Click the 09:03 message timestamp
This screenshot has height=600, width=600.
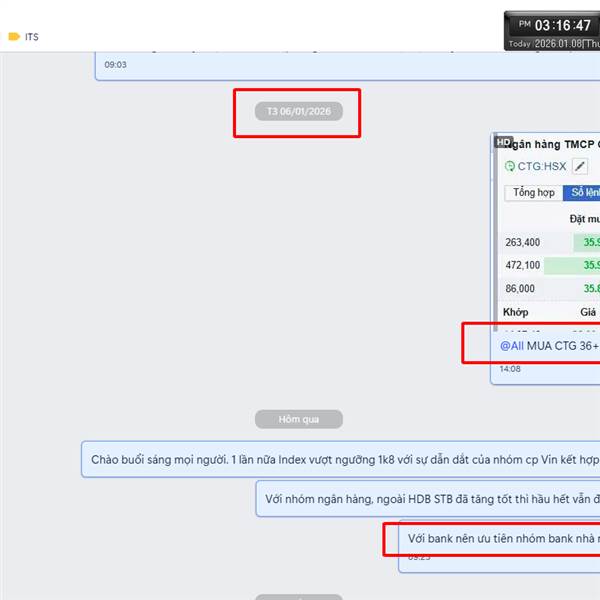click(x=116, y=65)
